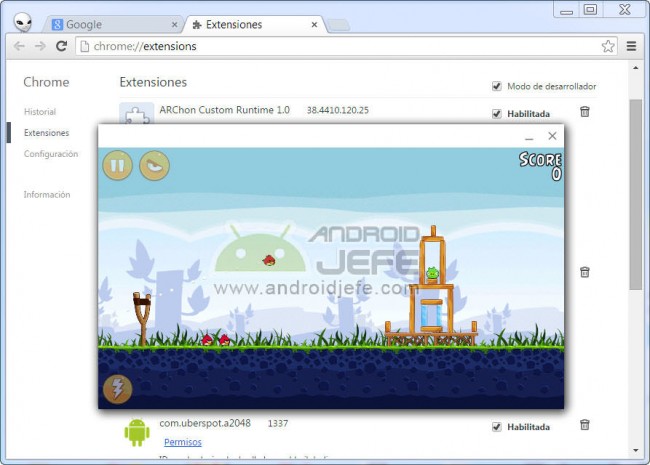Select the Extensiones tab

[254, 24]
